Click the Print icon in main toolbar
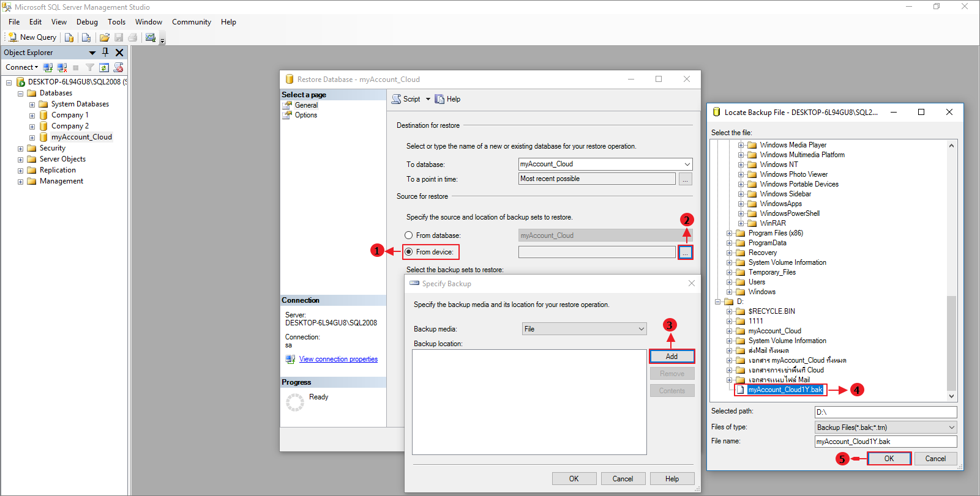 coord(132,37)
